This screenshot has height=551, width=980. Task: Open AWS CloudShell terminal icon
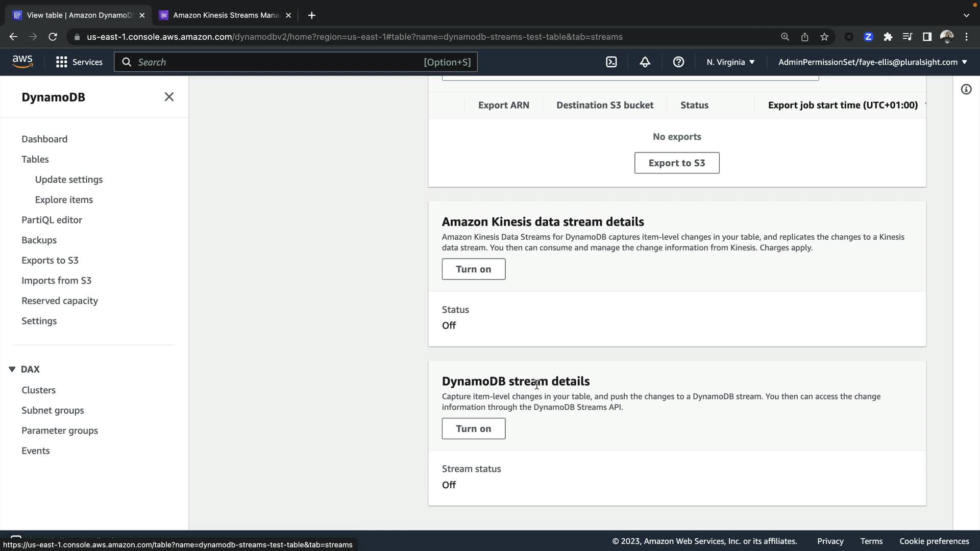coord(611,62)
